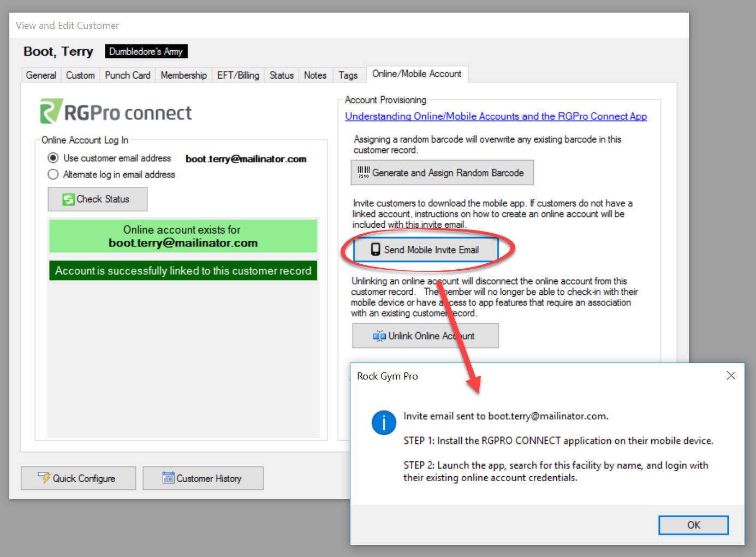Click the Account is successfully linked banner
Image resolution: width=756 pixels, height=557 pixels.
click(183, 271)
